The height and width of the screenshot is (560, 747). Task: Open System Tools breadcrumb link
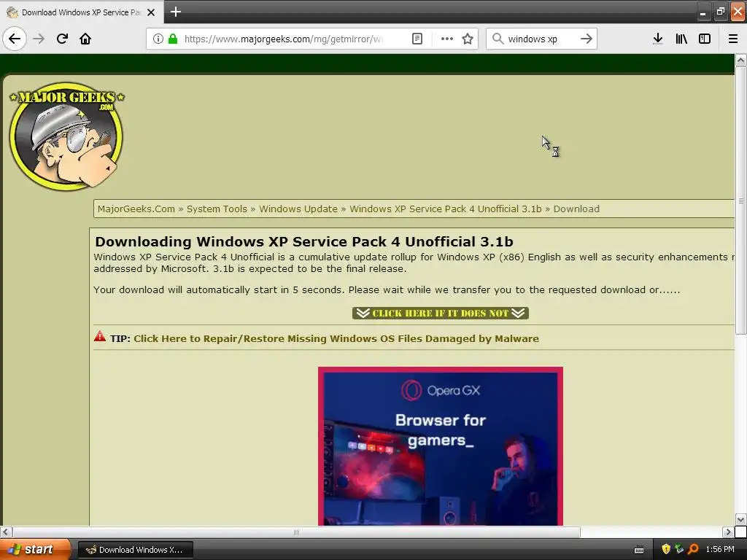[217, 209]
